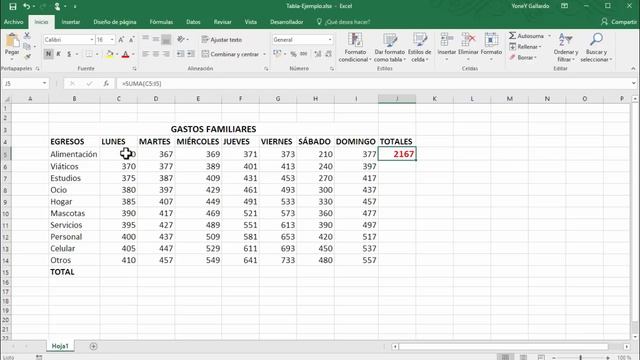640x360 pixels.
Task: Switch to the Datos tab
Action: pyautogui.click(x=193, y=22)
